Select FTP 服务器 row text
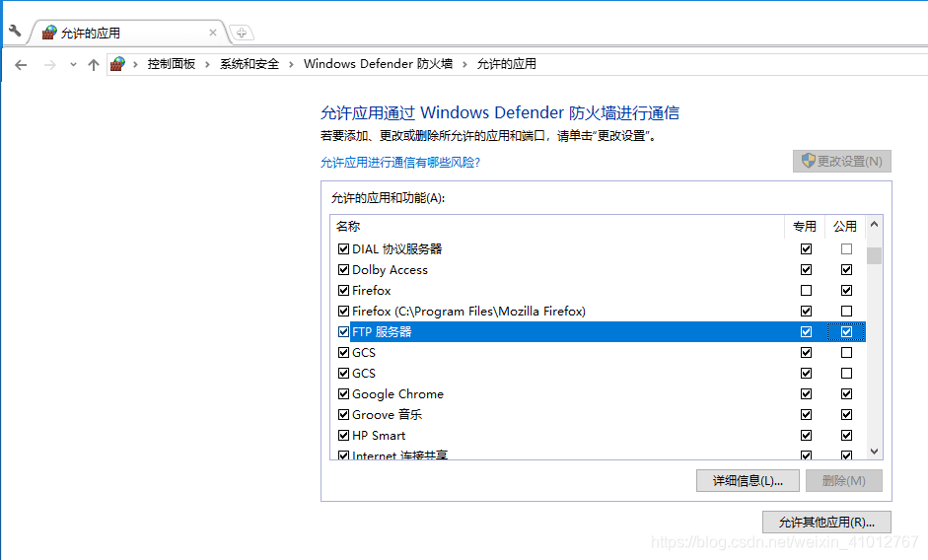 [x=382, y=332]
